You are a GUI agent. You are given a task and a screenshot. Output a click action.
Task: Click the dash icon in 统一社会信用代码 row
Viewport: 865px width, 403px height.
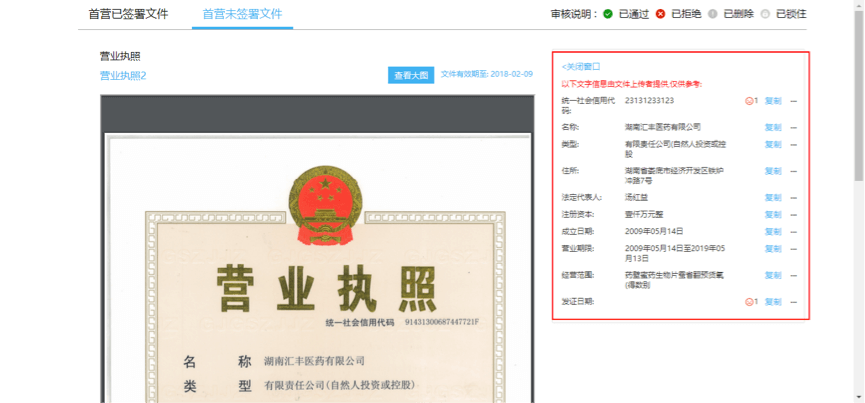pos(794,101)
